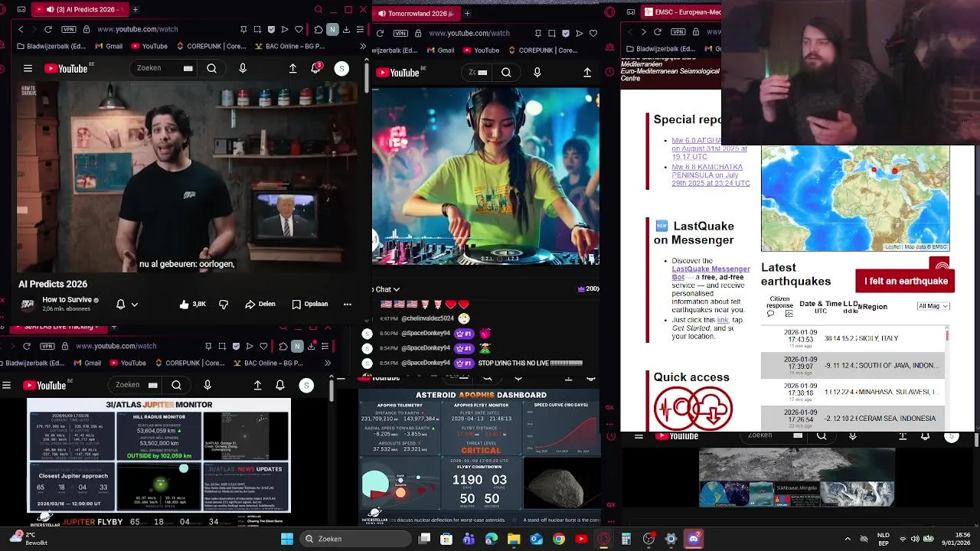Screen dimensions: 980x551
Task: Click Opslaan save button under video
Action: click(x=310, y=304)
